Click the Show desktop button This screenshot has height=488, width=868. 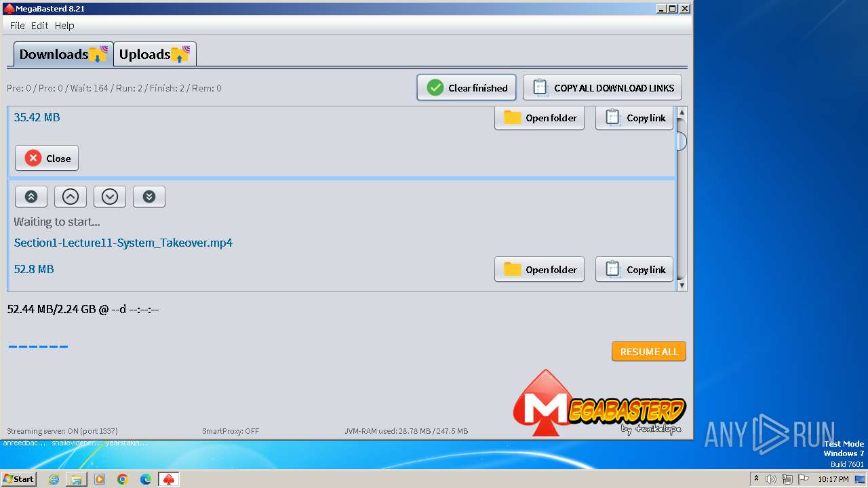point(861,479)
